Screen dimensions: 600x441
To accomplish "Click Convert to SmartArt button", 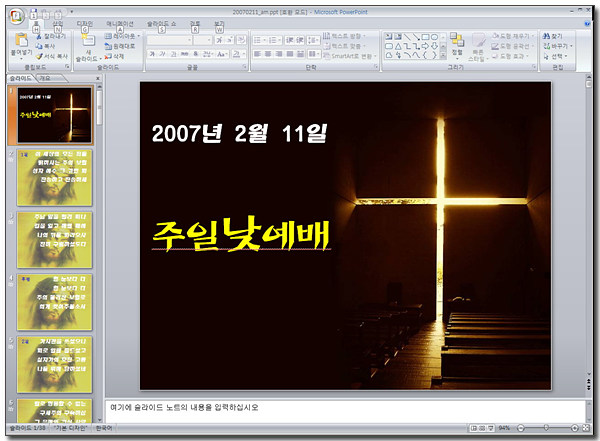I will [x=350, y=56].
